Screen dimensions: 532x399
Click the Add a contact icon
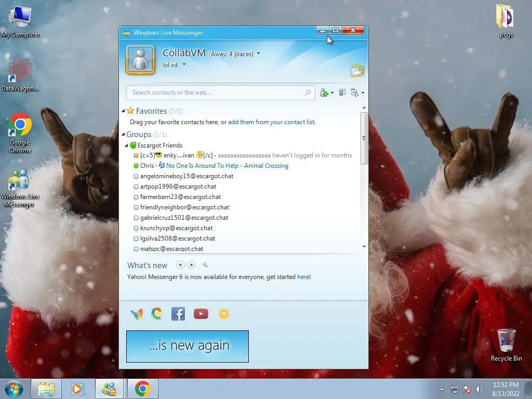[324, 92]
